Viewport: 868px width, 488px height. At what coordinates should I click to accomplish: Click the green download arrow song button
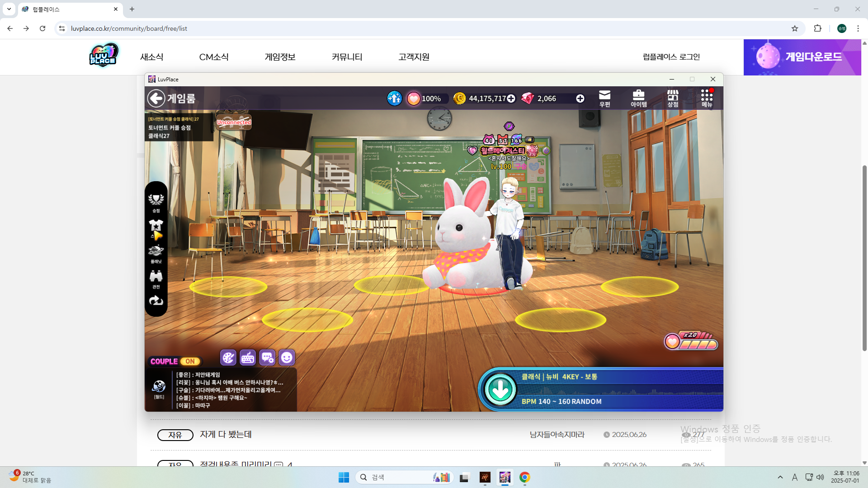500,389
